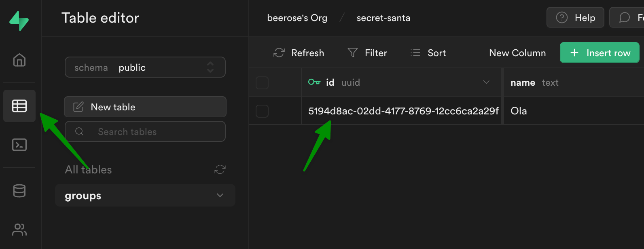Click the Supabase logo icon
This screenshot has height=249, width=644.
19,21
